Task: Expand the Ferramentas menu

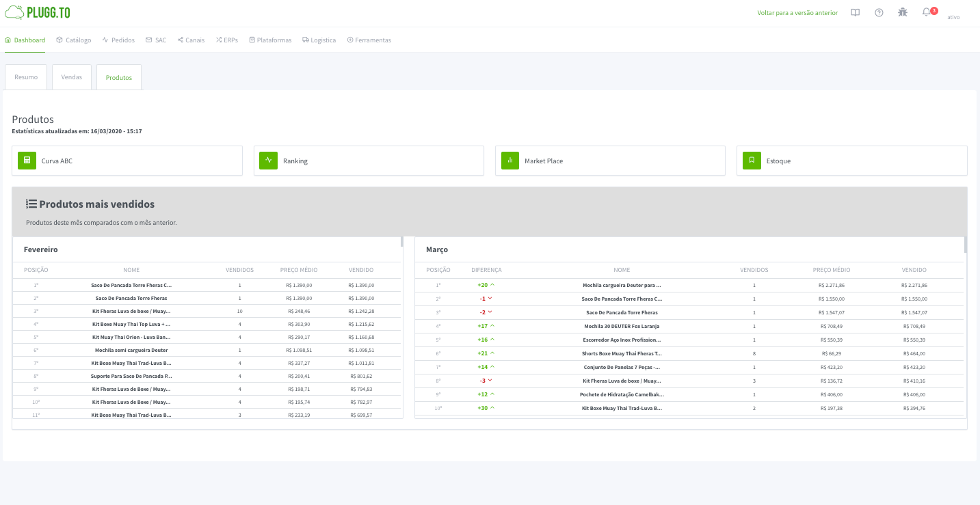Action: [x=369, y=40]
